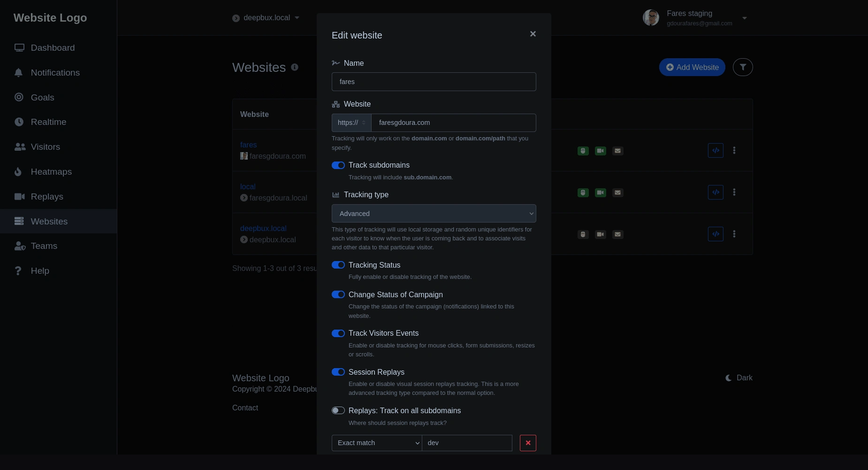Open the filter icon button
This screenshot has height=470, width=868.
point(743,67)
